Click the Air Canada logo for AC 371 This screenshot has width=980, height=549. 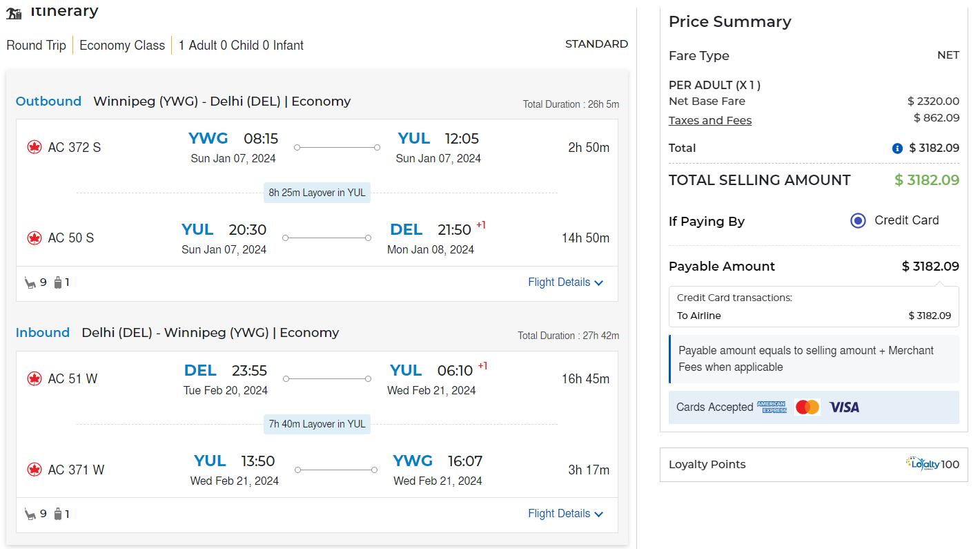tap(35, 470)
